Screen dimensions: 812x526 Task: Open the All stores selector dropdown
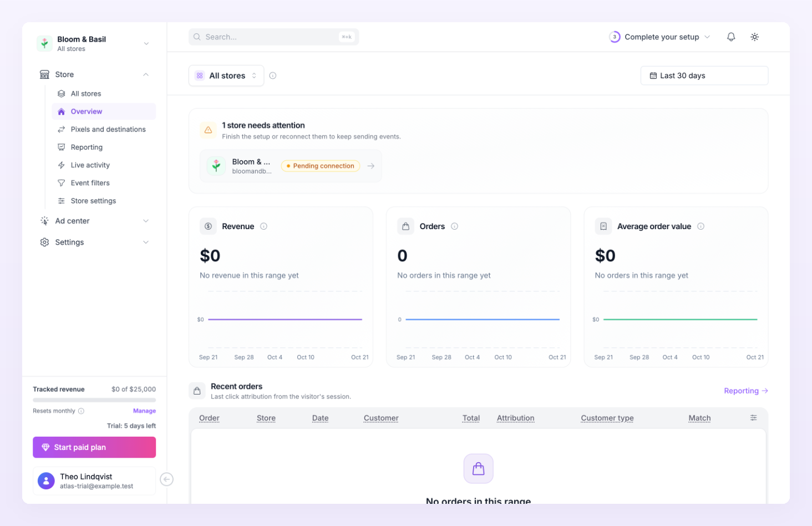pyautogui.click(x=226, y=76)
